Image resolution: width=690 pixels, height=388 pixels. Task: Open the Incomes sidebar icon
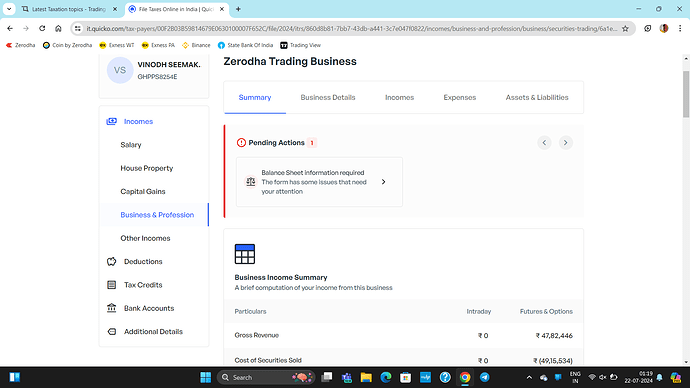pos(111,121)
